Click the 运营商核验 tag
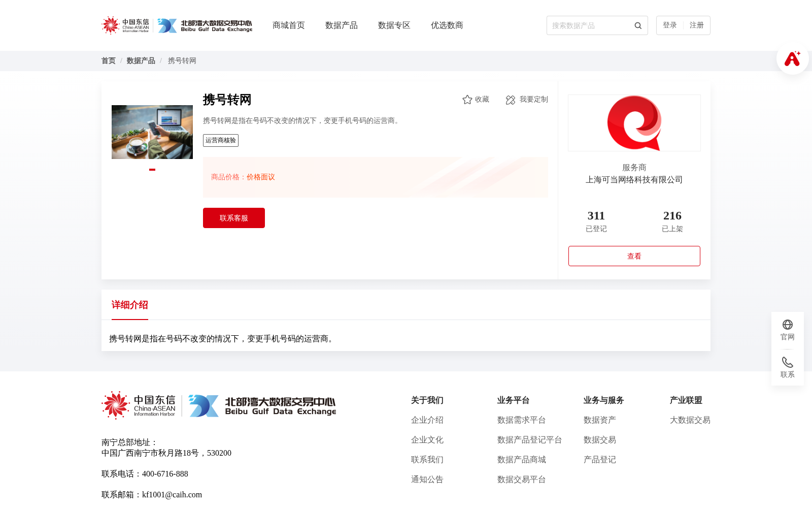 pyautogui.click(x=221, y=141)
